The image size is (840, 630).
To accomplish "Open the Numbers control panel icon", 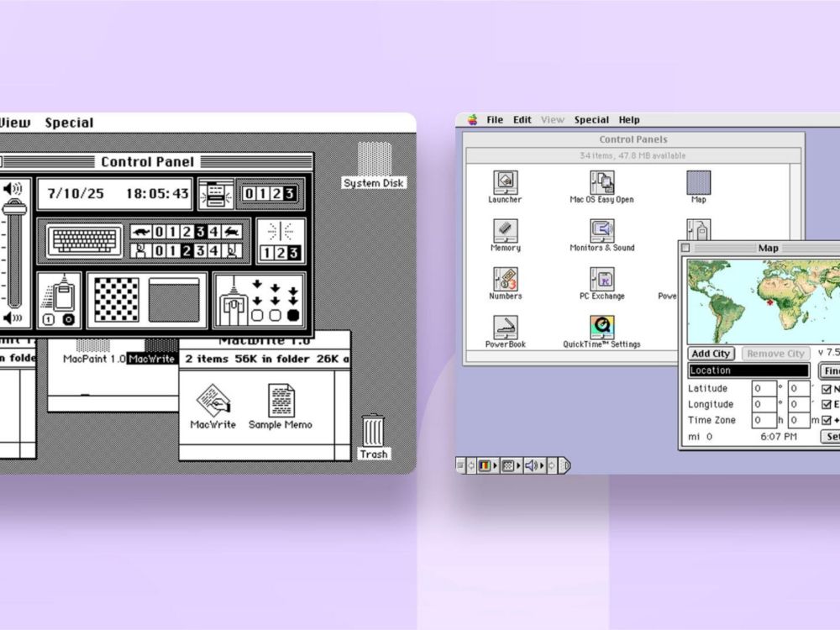I will click(x=505, y=279).
